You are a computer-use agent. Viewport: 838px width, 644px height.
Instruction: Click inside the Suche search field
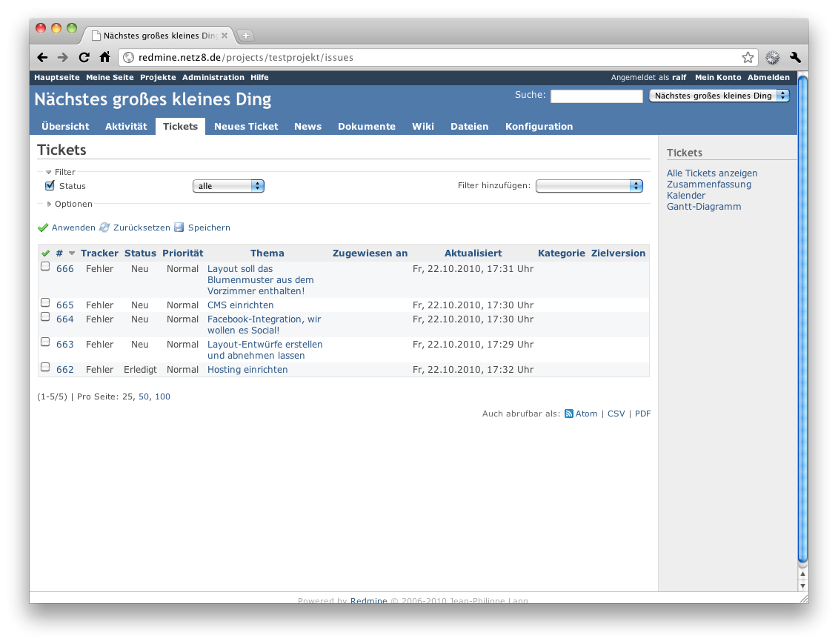point(596,96)
